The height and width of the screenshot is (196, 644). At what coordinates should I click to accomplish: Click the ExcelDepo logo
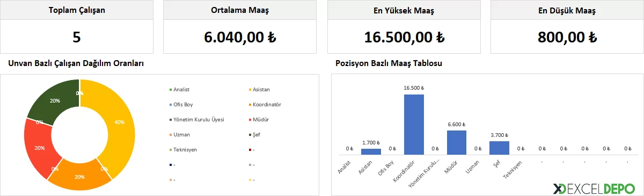[595, 188]
